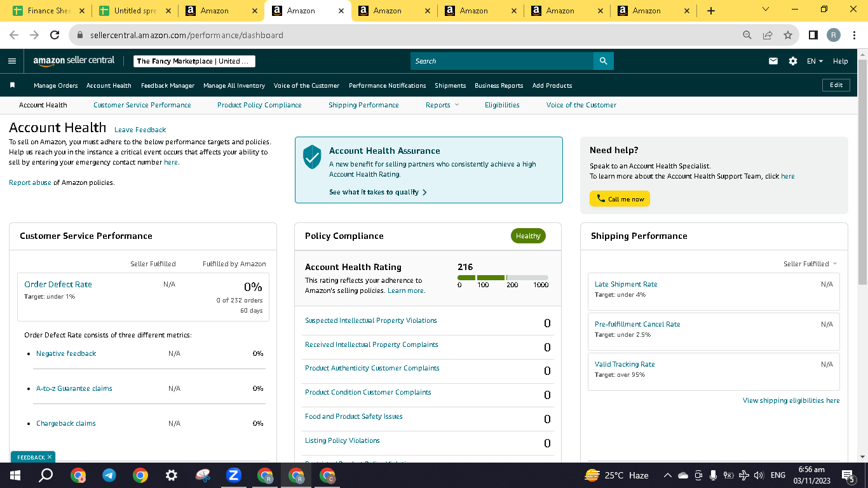Screen dimensions: 868x488
Task: Open the Windows Start menu
Action: 15,475
